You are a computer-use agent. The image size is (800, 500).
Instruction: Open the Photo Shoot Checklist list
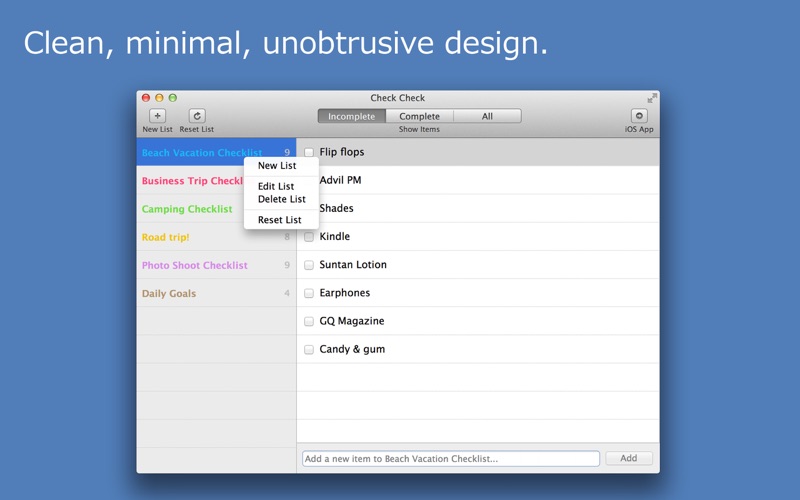coord(195,266)
